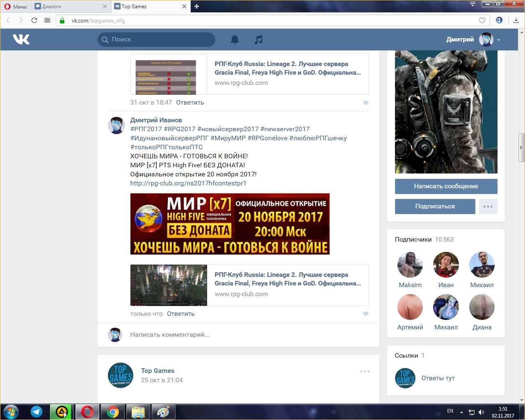Open post options dots for Top Games post

click(x=365, y=371)
